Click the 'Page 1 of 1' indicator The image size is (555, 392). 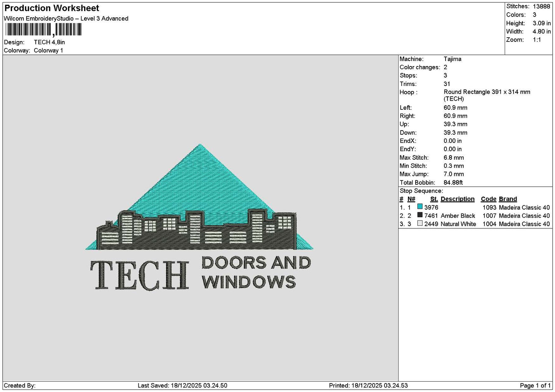[x=535, y=385]
